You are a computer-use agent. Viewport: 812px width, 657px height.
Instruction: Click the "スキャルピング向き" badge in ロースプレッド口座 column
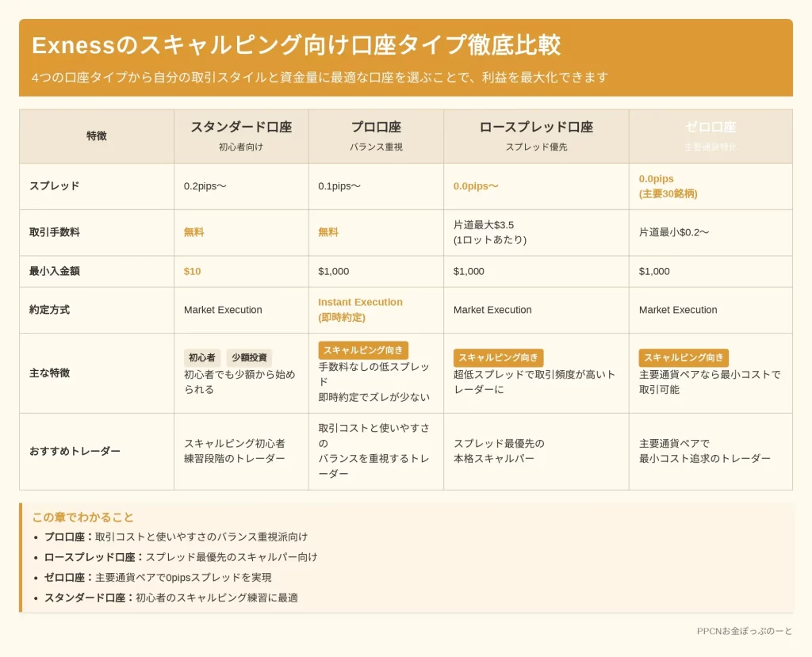[498, 357]
